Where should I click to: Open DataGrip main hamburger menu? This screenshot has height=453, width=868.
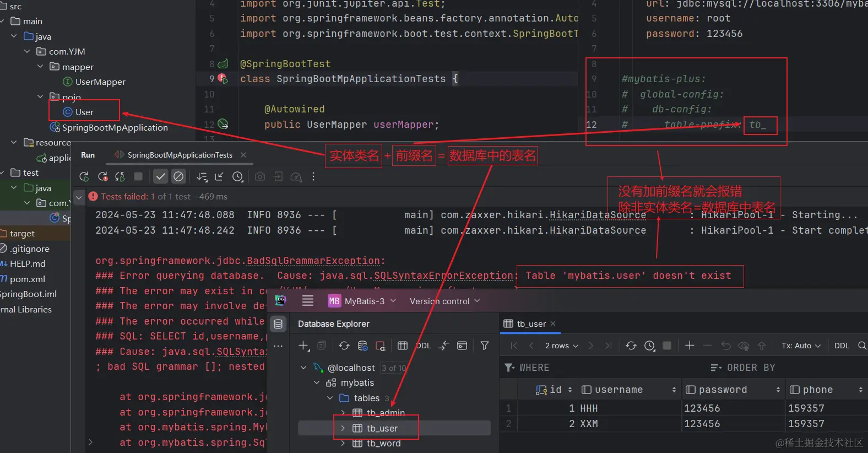308,301
